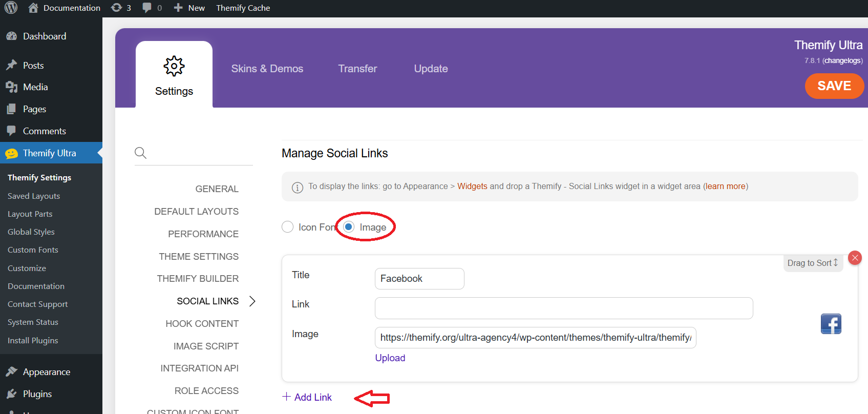Click the Upload link

[x=390, y=358]
